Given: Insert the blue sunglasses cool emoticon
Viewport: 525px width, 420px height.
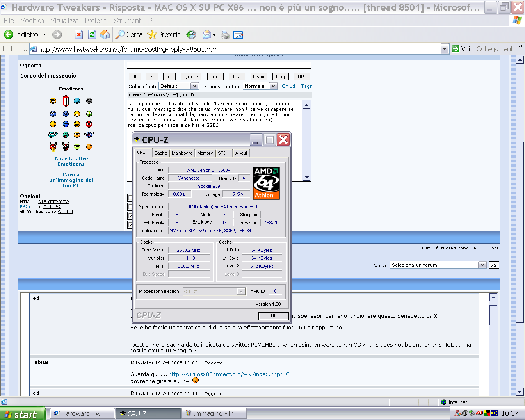Looking at the screenshot, I should pyautogui.click(x=66, y=124).
